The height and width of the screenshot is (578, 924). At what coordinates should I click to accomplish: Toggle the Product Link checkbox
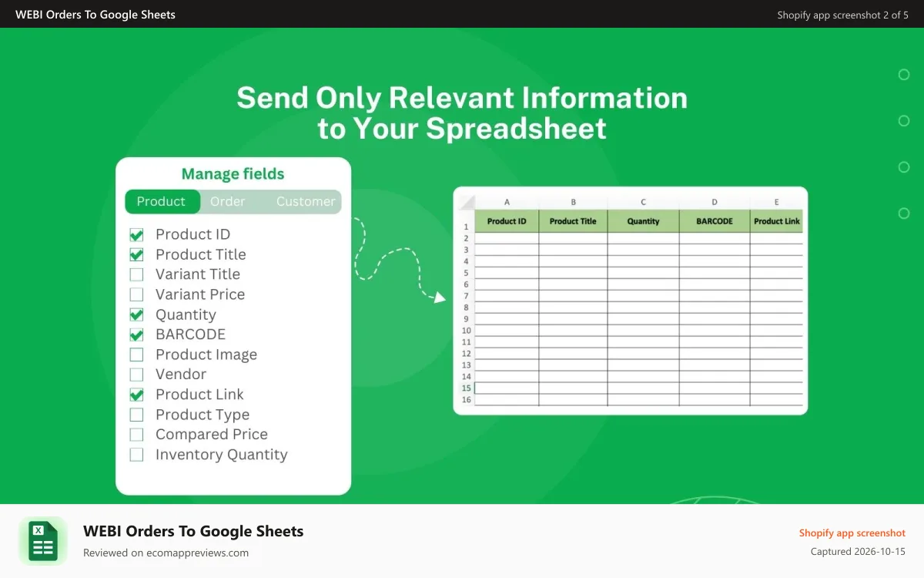point(136,395)
